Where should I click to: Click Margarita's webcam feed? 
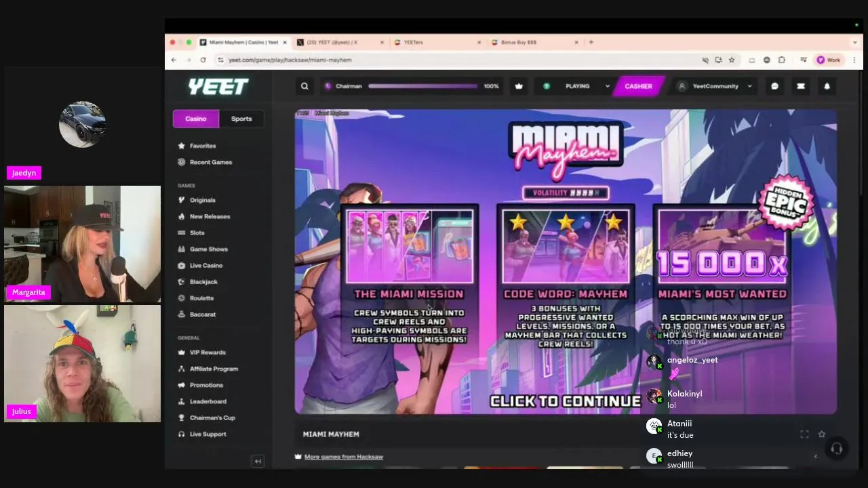[82, 244]
